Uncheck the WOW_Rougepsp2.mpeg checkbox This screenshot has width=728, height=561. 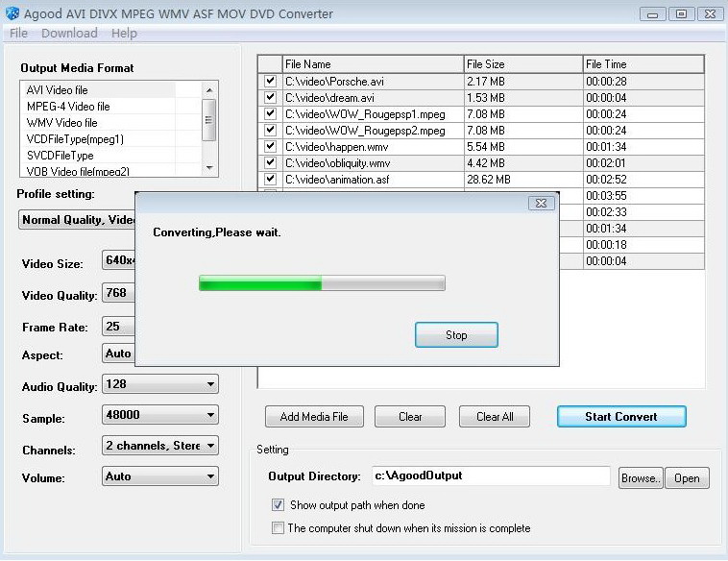(x=270, y=130)
